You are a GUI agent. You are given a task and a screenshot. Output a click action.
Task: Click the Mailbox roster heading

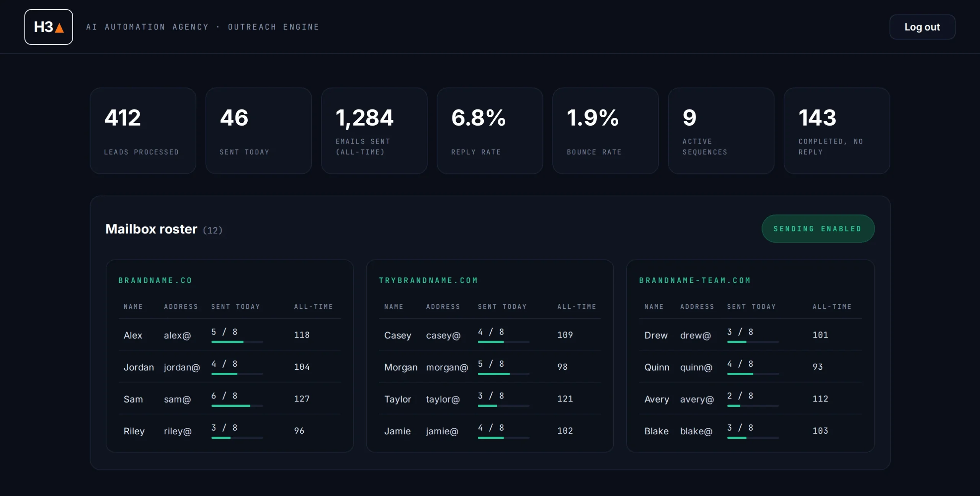tap(151, 229)
